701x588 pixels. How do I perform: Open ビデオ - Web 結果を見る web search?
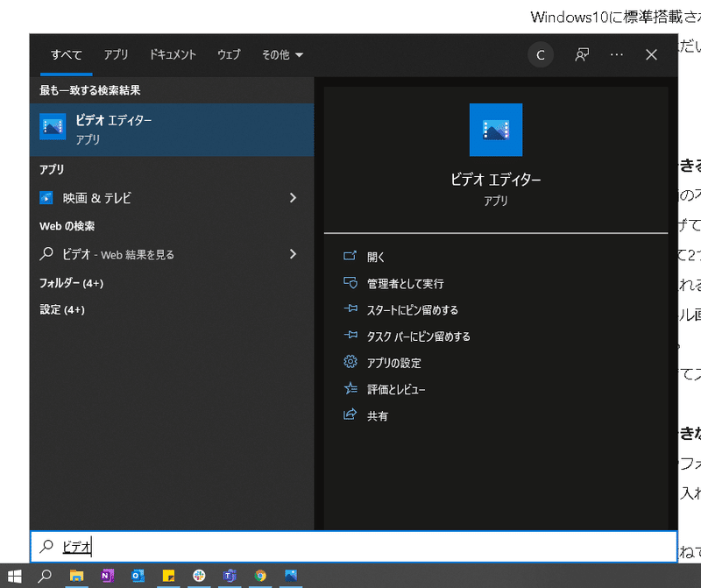pyautogui.click(x=172, y=254)
